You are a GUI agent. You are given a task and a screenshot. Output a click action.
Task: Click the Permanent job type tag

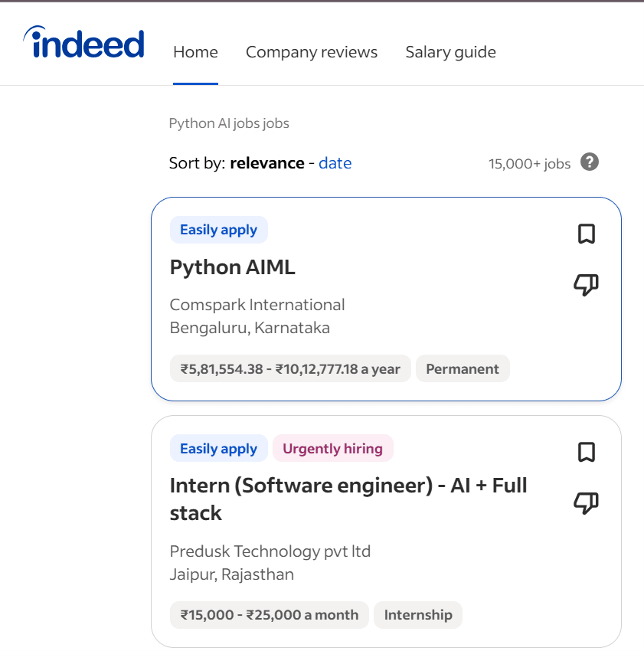click(463, 368)
